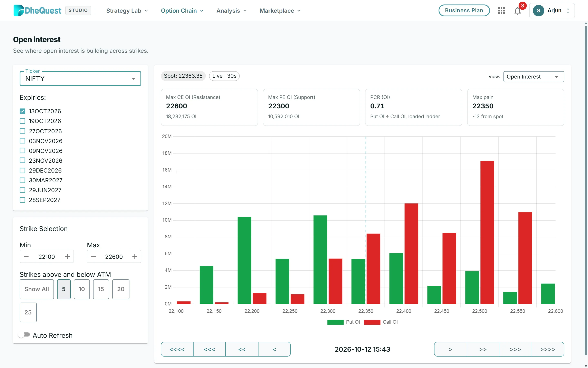The width and height of the screenshot is (588, 368).
Task: Click the S avatar for Arjun
Action: coord(538,11)
